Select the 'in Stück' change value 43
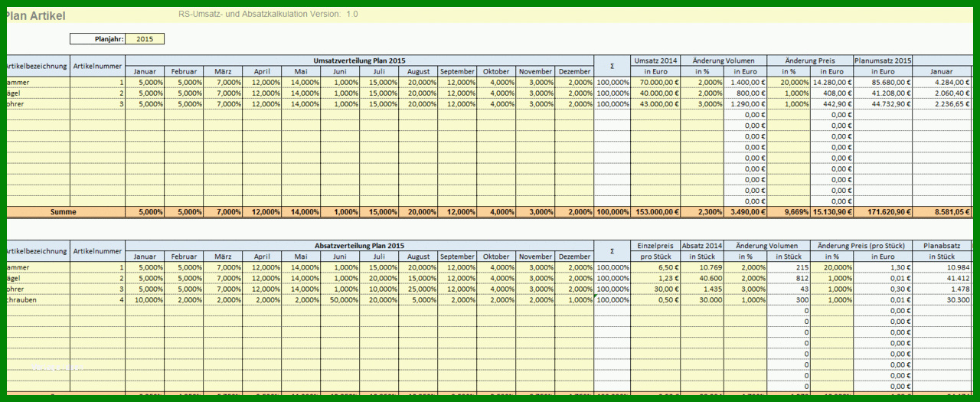This screenshot has height=402, width=980. [789, 289]
